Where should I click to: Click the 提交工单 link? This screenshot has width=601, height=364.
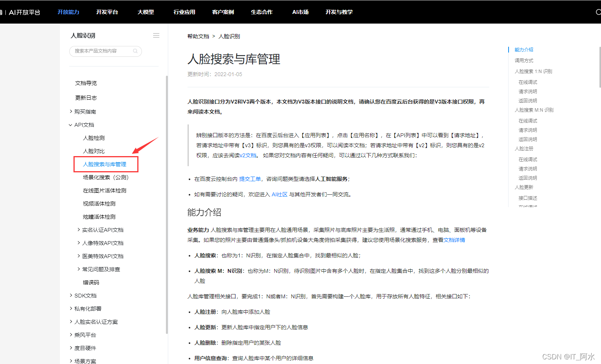pos(250,179)
